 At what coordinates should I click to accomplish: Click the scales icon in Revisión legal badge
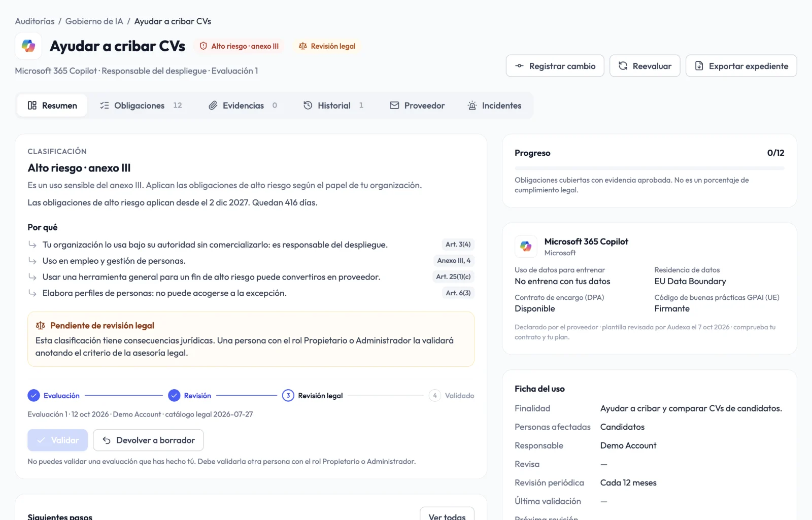pos(303,46)
